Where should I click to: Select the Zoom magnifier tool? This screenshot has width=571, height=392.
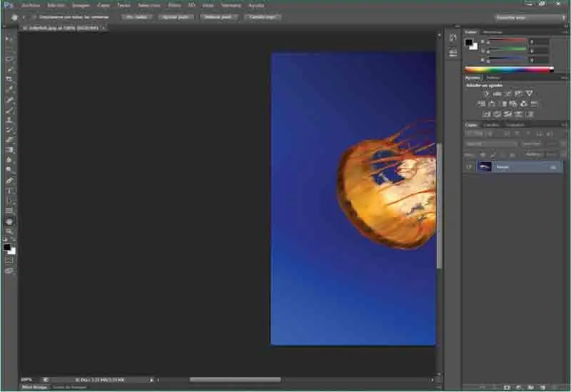click(x=9, y=231)
